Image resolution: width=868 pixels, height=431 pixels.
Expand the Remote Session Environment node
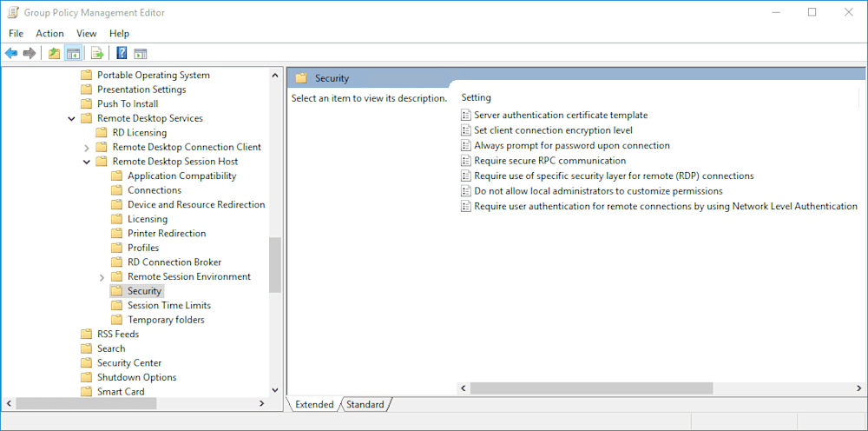pos(102,277)
